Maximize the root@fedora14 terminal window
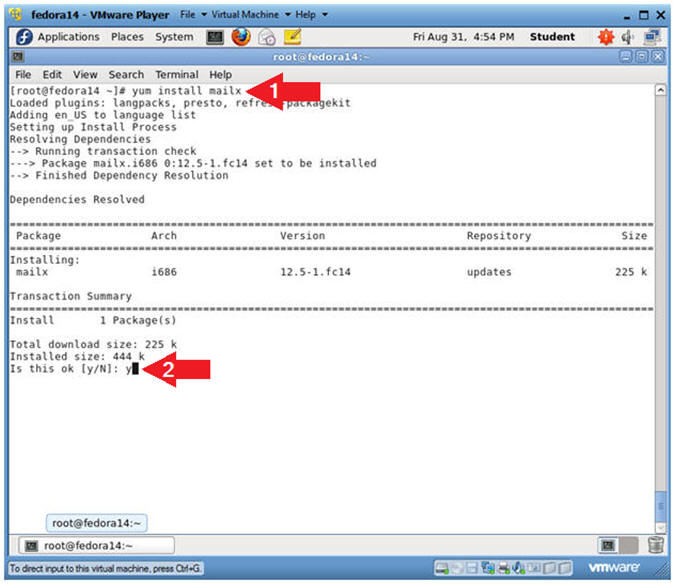The width and height of the screenshot is (675, 584). pyautogui.click(x=641, y=56)
